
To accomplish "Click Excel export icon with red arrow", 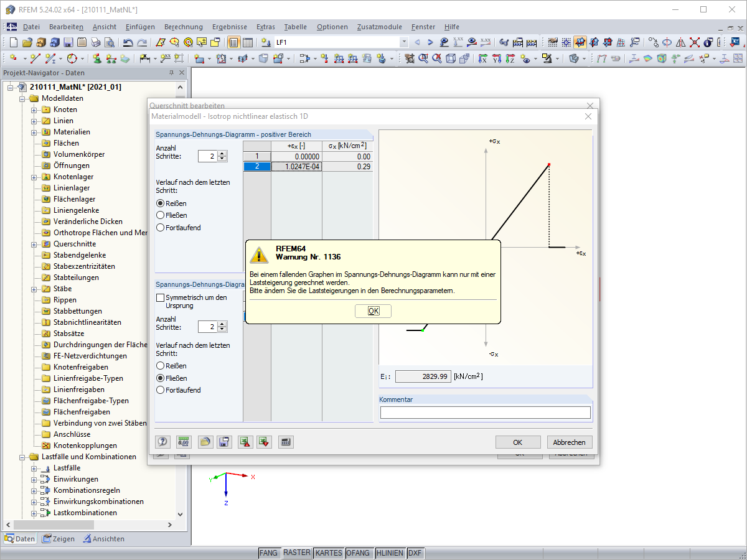I will point(245,442).
